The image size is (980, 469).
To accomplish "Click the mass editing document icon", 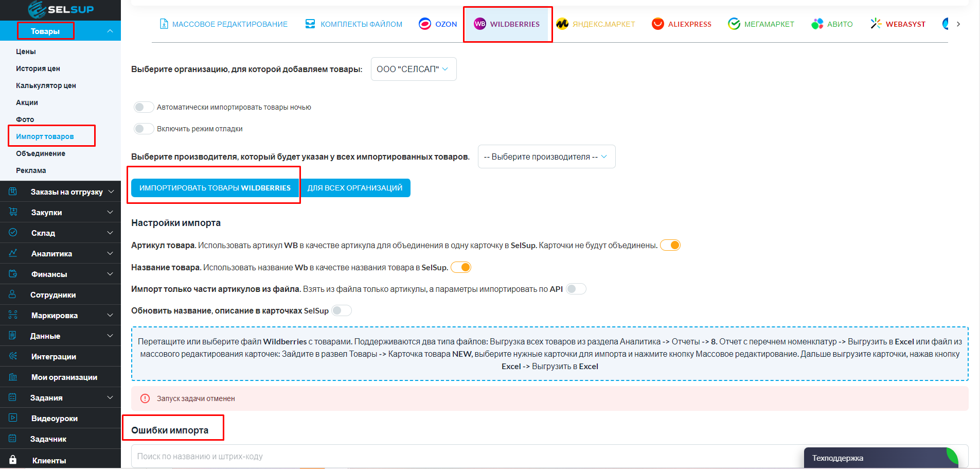I will tap(164, 24).
